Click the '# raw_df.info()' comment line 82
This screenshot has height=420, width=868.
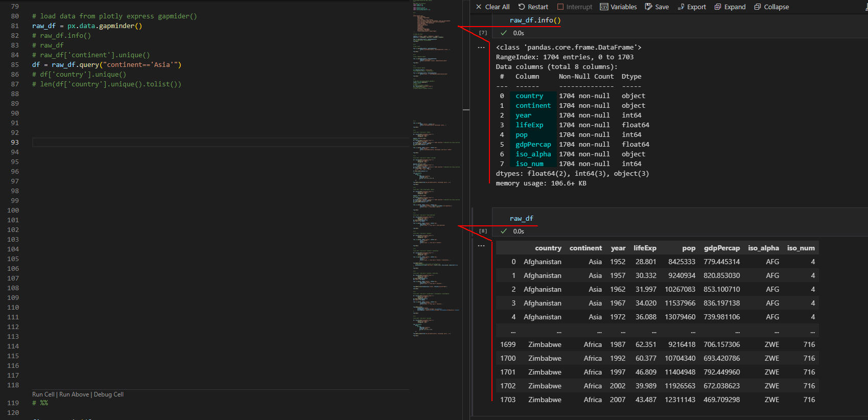tap(61, 36)
